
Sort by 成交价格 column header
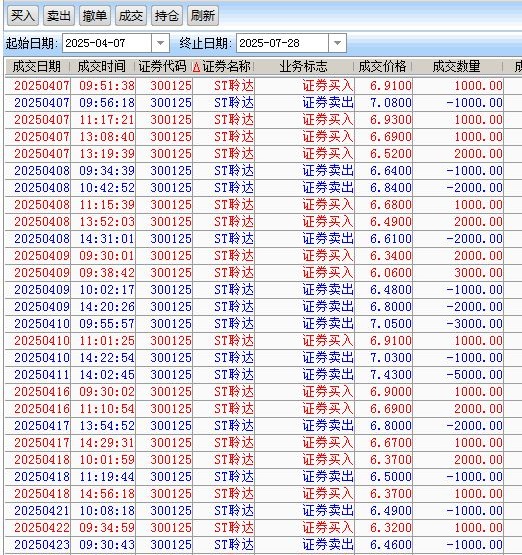[383, 67]
